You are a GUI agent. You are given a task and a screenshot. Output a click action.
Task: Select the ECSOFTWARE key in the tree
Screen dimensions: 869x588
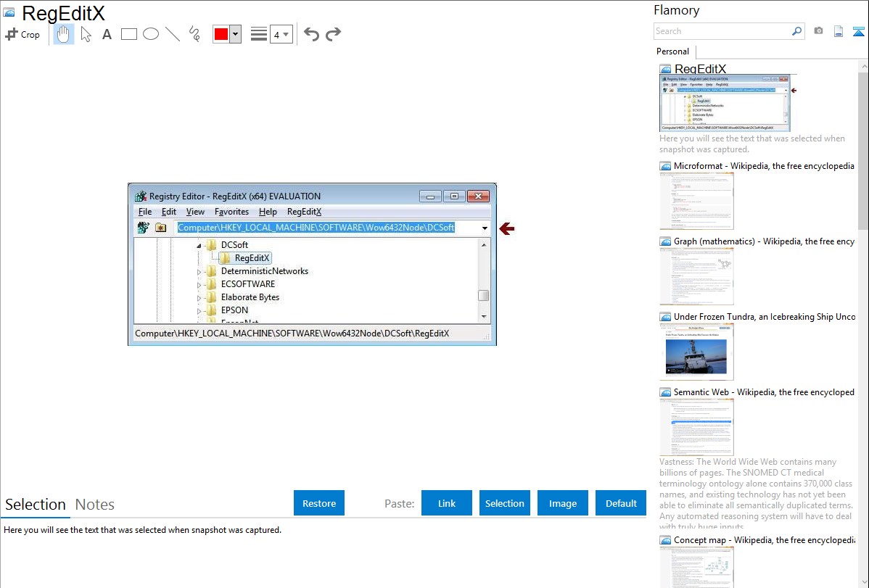248,284
